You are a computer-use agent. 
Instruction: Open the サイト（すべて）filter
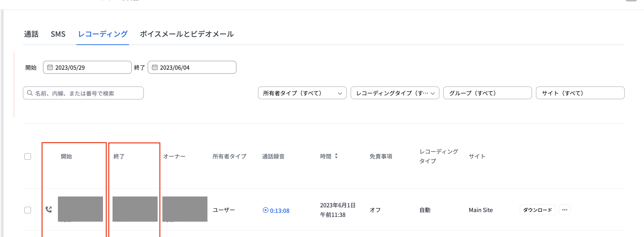click(x=580, y=93)
